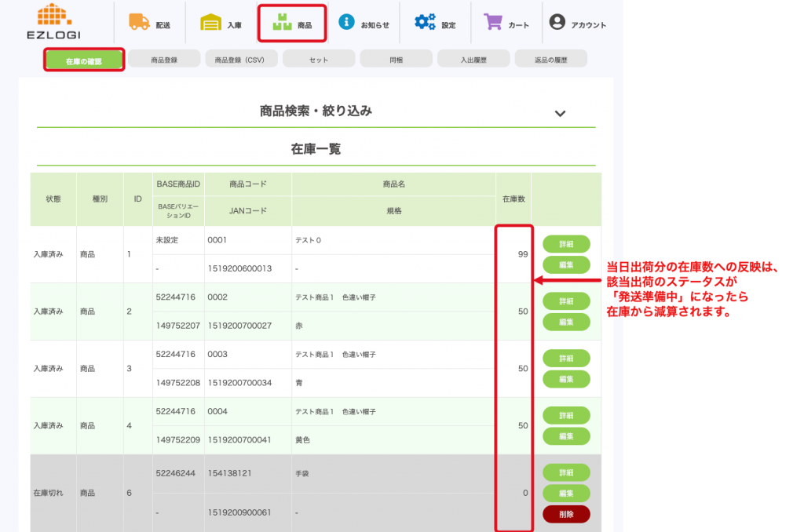Open the アカウント user icon
The width and height of the screenshot is (804, 532).
tap(557, 23)
